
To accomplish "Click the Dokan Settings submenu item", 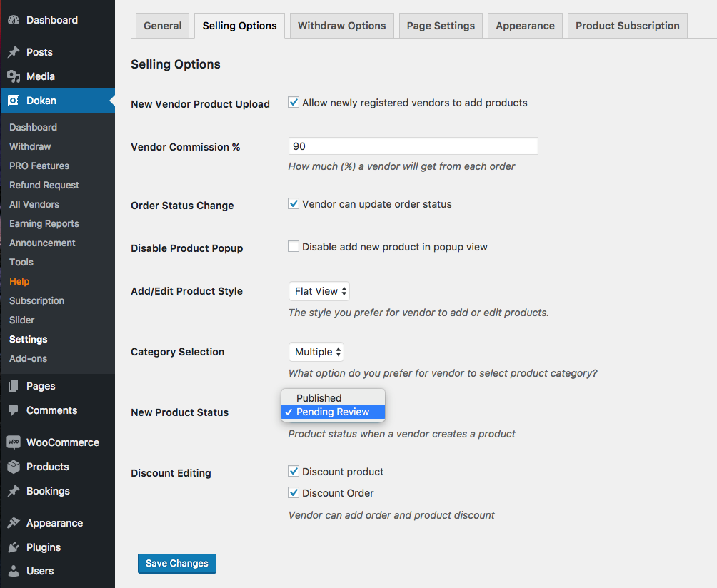I will 29,339.
